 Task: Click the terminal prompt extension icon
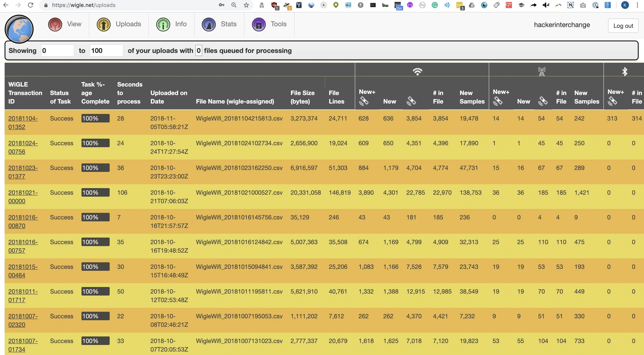(373, 5)
